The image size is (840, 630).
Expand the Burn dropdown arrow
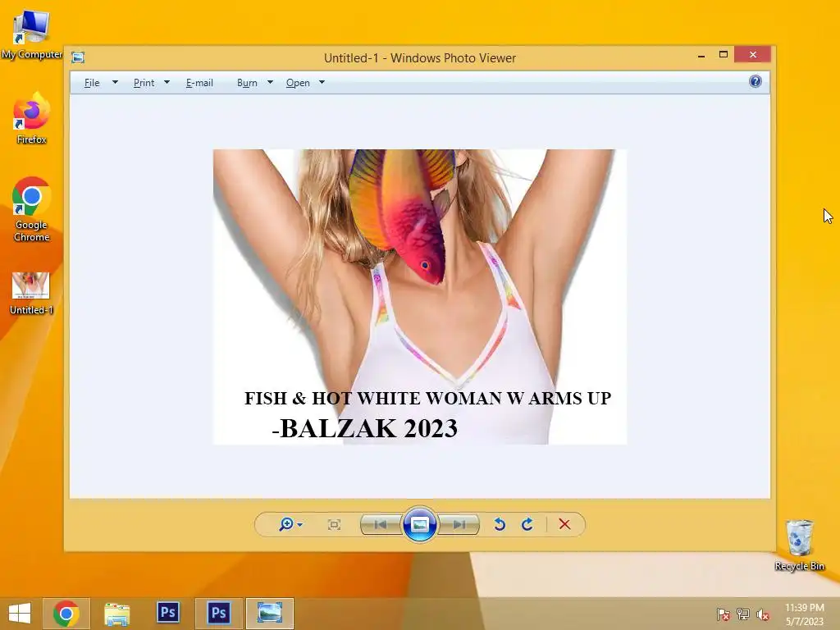270,83
